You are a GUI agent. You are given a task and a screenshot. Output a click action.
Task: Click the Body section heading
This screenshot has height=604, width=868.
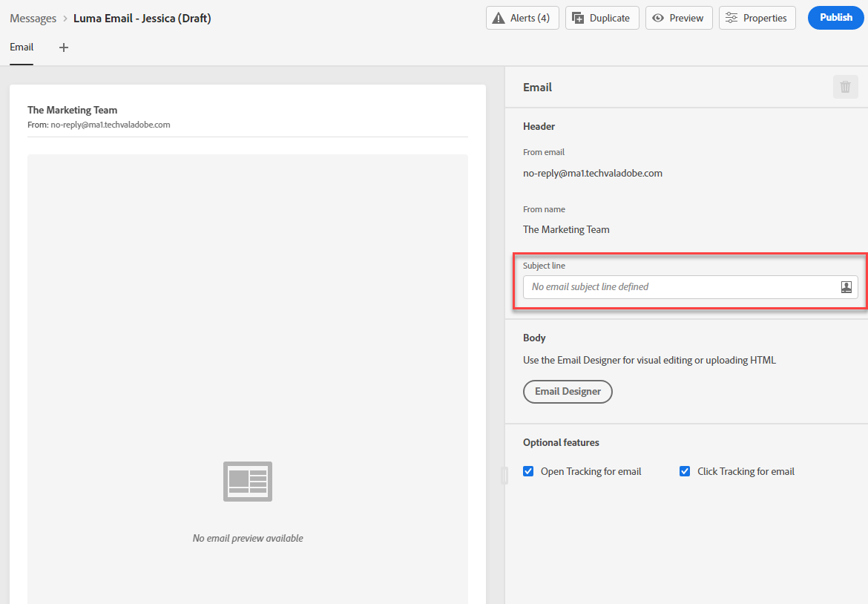[534, 338]
